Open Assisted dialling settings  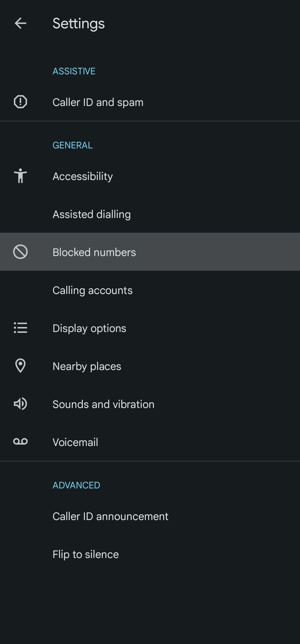coord(92,214)
